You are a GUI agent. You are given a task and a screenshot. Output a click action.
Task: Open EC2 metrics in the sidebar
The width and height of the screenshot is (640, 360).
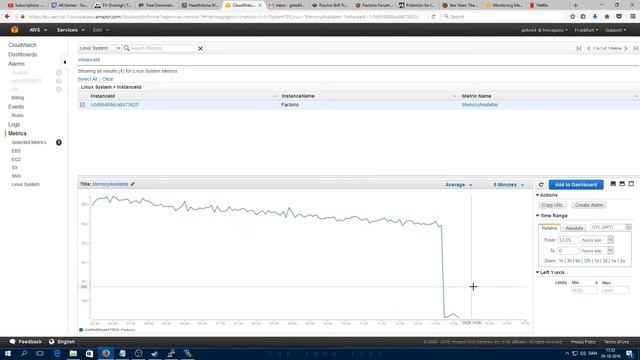tap(16, 159)
